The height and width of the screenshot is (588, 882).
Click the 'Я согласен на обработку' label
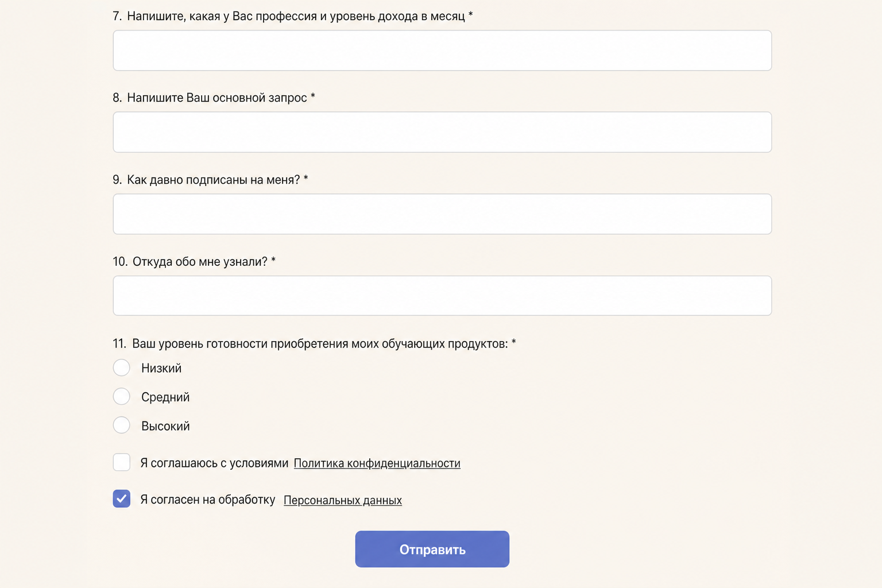point(208,500)
